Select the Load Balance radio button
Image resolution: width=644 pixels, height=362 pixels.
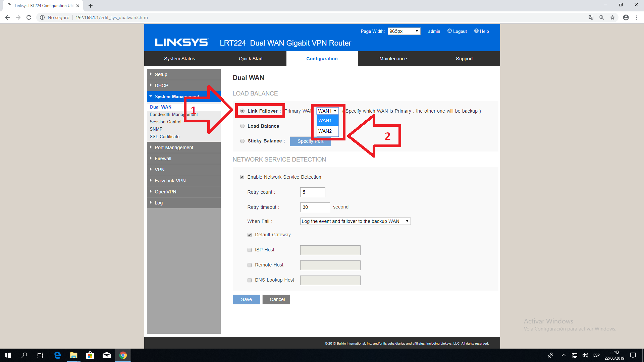pyautogui.click(x=242, y=126)
